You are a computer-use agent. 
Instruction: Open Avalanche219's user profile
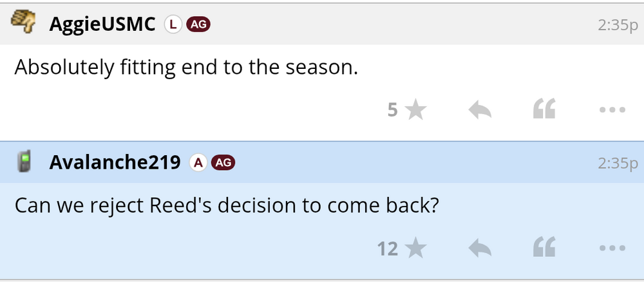(115, 162)
